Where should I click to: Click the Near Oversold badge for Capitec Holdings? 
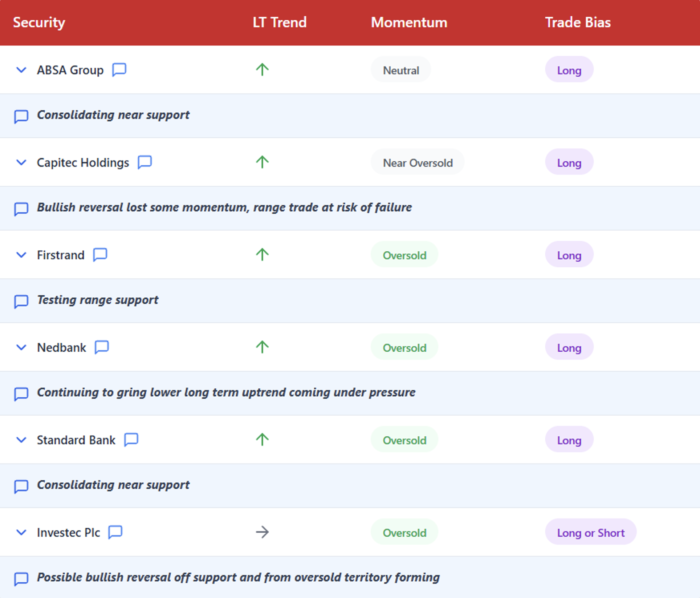pyautogui.click(x=418, y=162)
